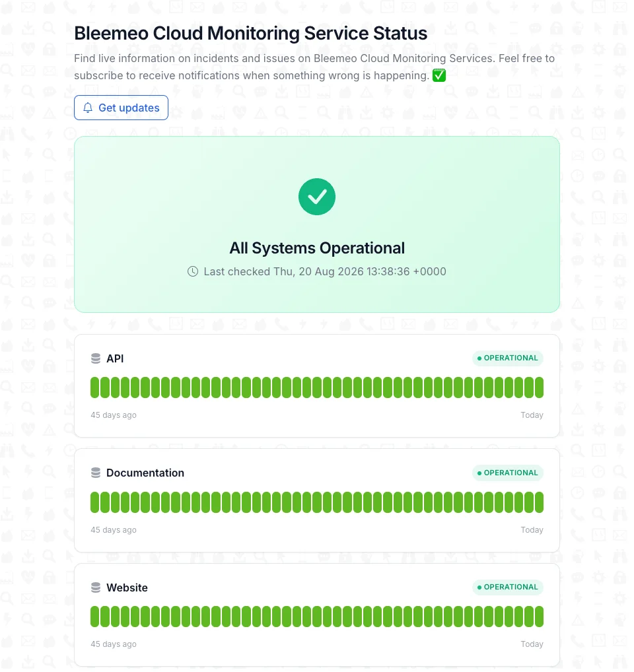The width and height of the screenshot is (634, 672).
Task: Click the Website service name
Action: tap(127, 589)
